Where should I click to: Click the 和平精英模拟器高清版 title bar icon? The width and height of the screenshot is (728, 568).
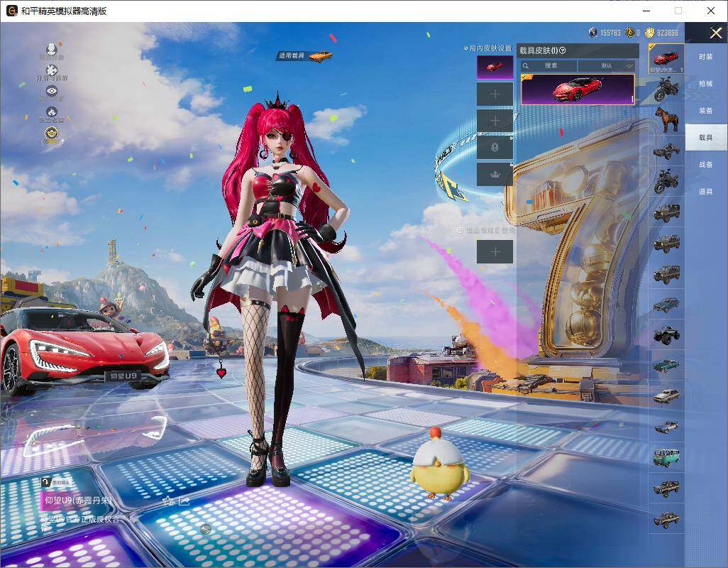coord(11,11)
